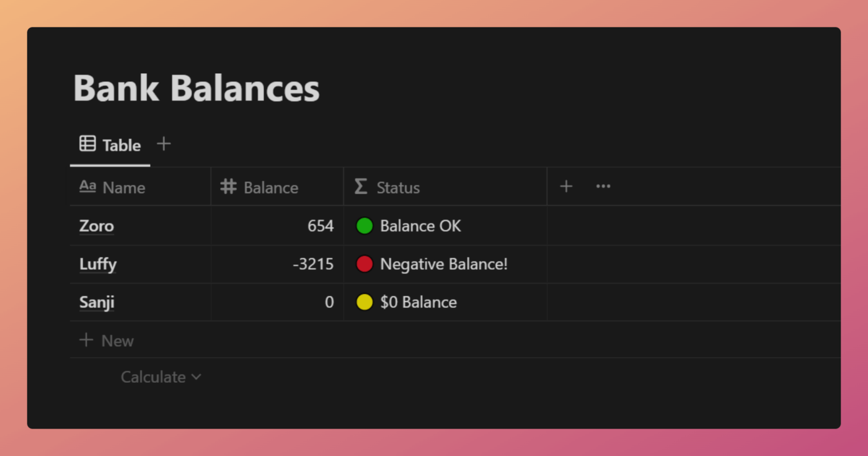Click the table grid icon in the view tab
Viewport: 868px width, 456px height.
87,144
